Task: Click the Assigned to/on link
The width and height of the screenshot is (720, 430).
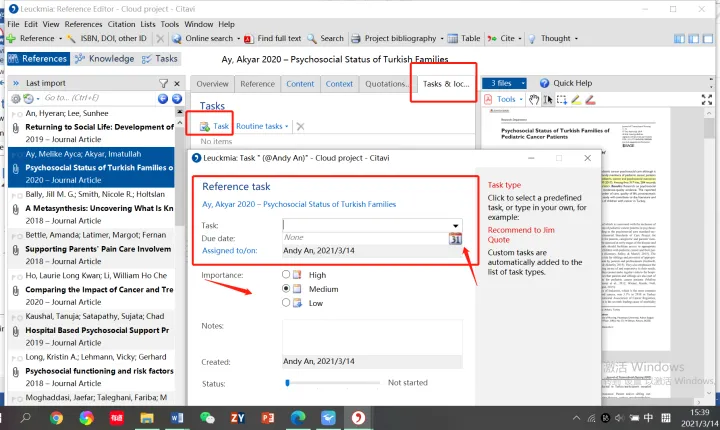Action: (229, 251)
